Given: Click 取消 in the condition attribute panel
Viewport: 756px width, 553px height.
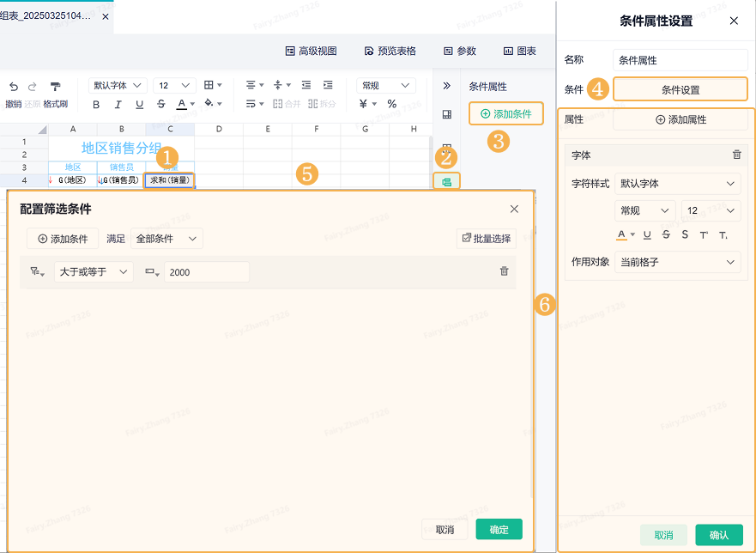Looking at the screenshot, I should 663,535.
